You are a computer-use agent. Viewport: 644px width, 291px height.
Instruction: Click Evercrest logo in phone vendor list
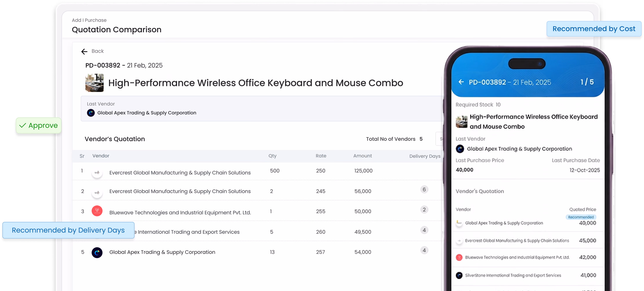pos(459,241)
